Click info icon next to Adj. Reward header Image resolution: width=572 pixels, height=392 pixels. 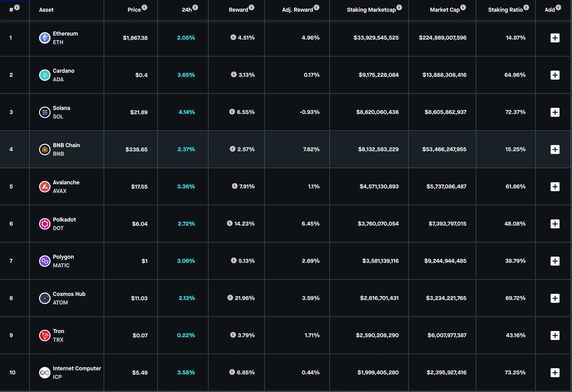click(x=317, y=7)
